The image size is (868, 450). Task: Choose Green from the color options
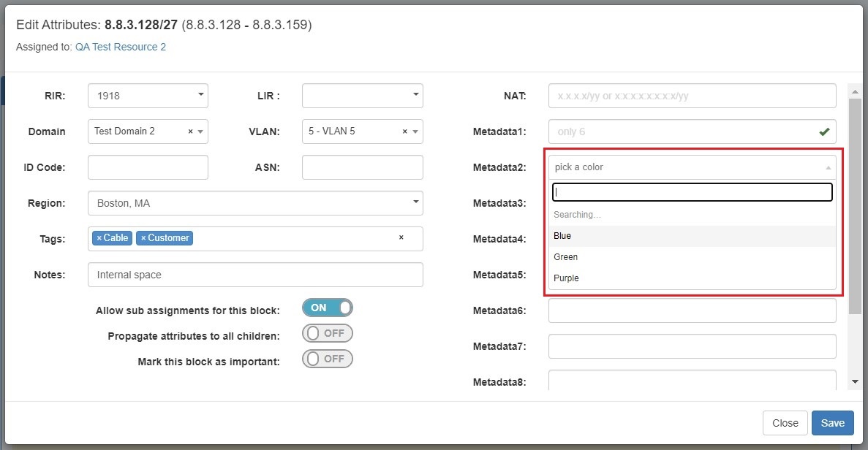click(565, 257)
